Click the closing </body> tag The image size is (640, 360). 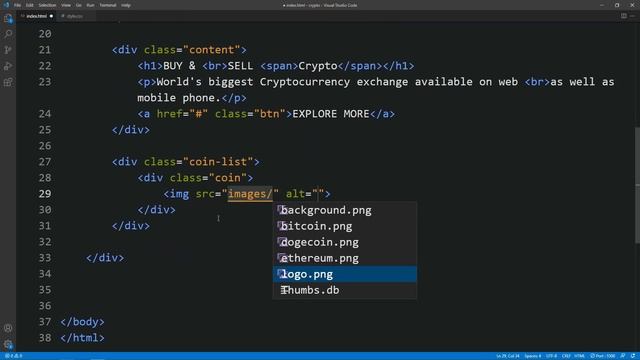[x=82, y=322]
